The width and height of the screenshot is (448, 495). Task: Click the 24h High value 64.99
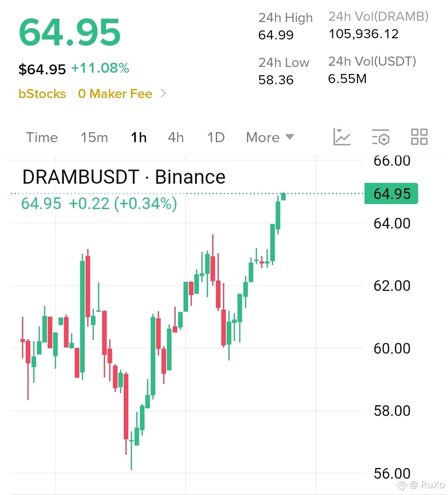click(276, 35)
